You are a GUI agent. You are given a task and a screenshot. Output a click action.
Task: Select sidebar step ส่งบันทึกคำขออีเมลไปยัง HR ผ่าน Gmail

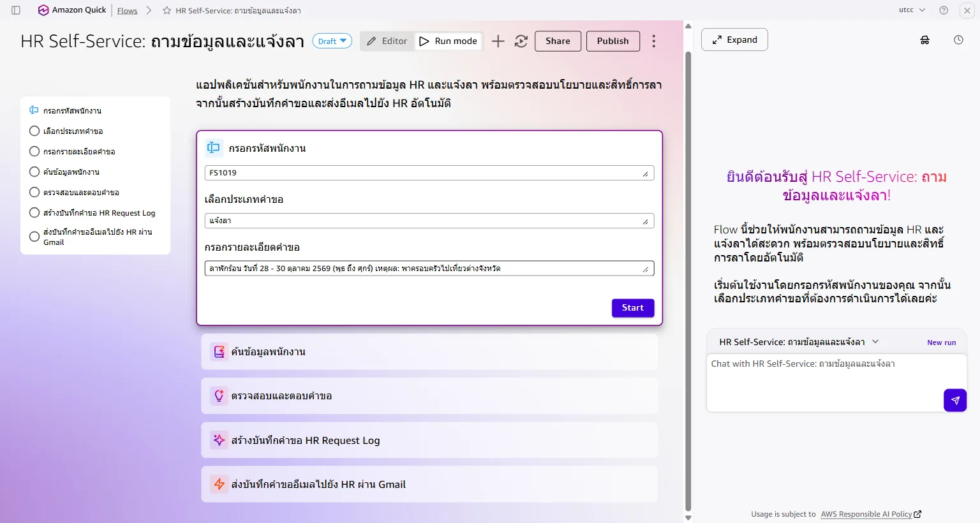93,237
